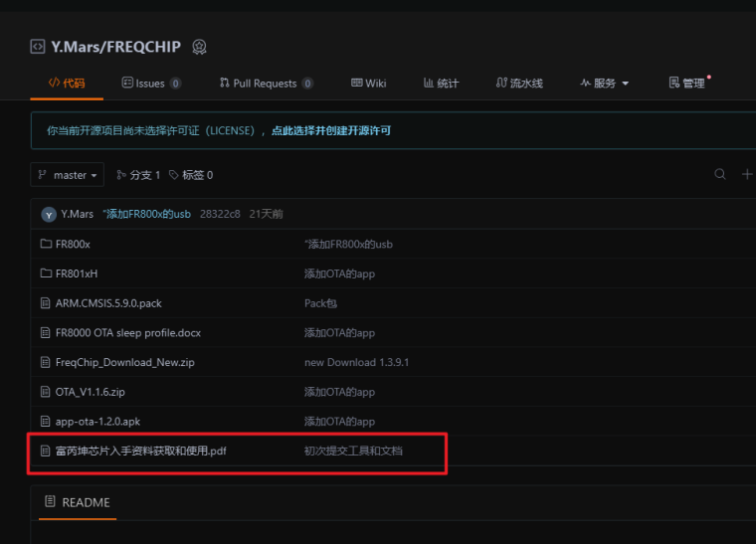Open commit hash 28322c8
The height and width of the screenshot is (544, 756).
tap(219, 214)
